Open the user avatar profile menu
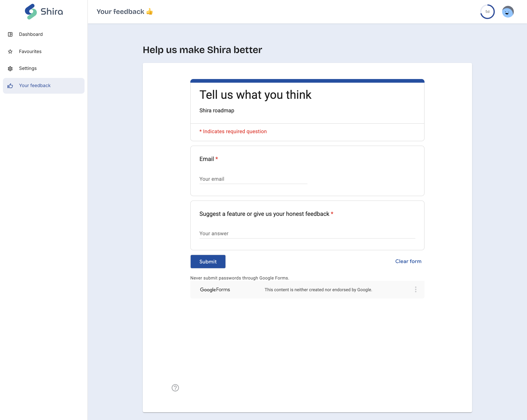 pos(508,12)
